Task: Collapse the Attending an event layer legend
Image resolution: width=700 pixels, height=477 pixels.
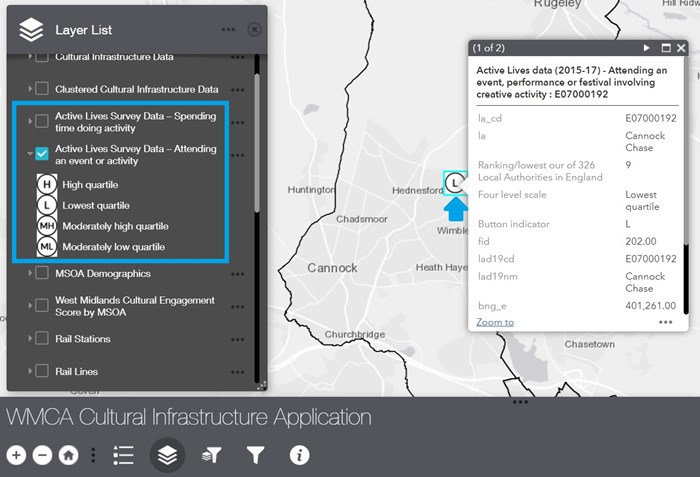Action: tap(30, 154)
